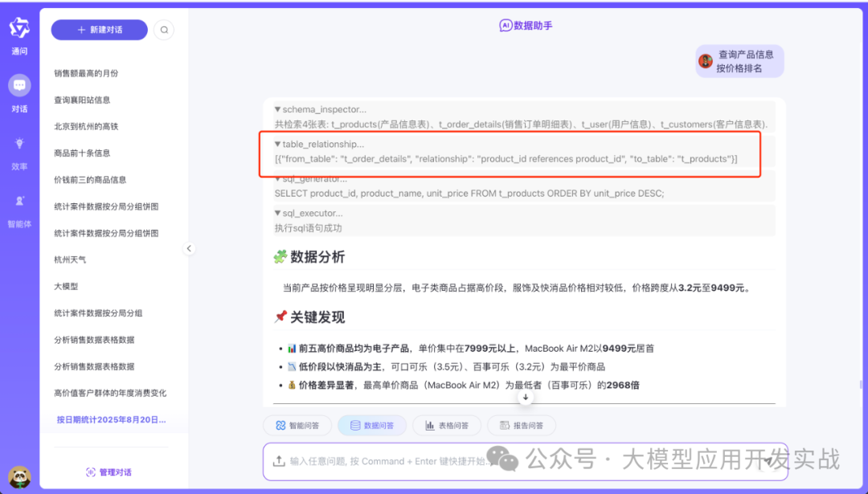Click the search magnifier icon next to 新建对话

pyautogui.click(x=164, y=29)
